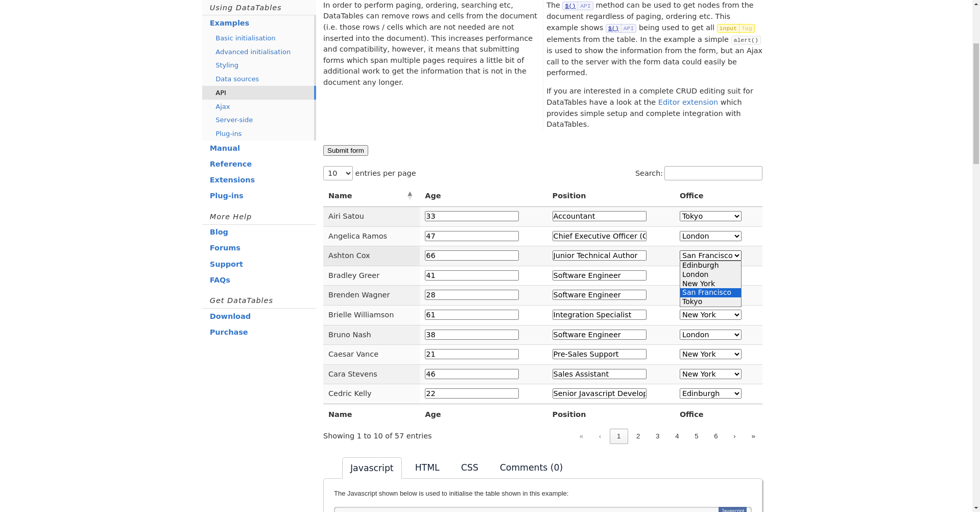This screenshot has width=980, height=512.
Task: Open the CSS tab
Action: (x=469, y=468)
